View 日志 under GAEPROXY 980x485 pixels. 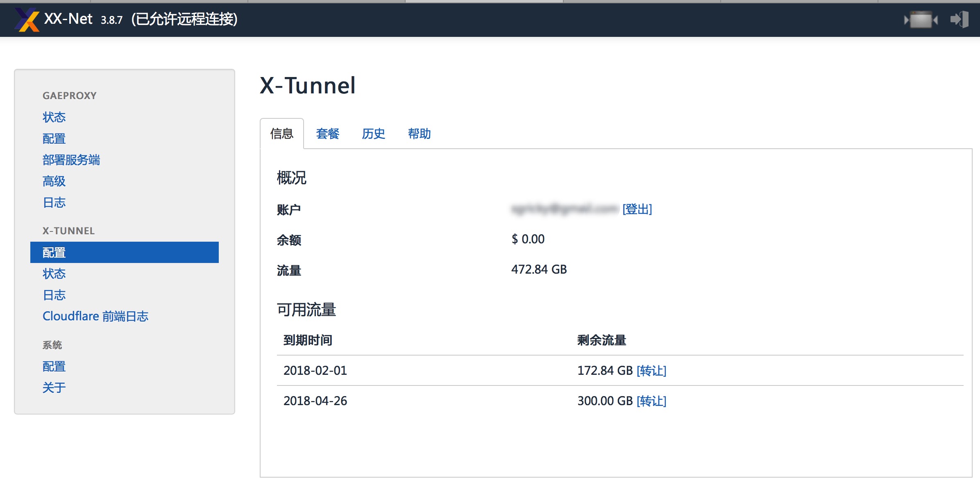(x=54, y=203)
